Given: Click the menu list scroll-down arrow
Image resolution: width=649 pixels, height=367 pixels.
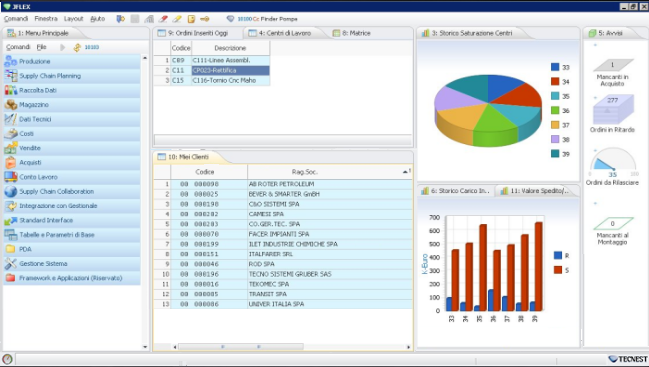Looking at the screenshot, I should (x=145, y=347).
